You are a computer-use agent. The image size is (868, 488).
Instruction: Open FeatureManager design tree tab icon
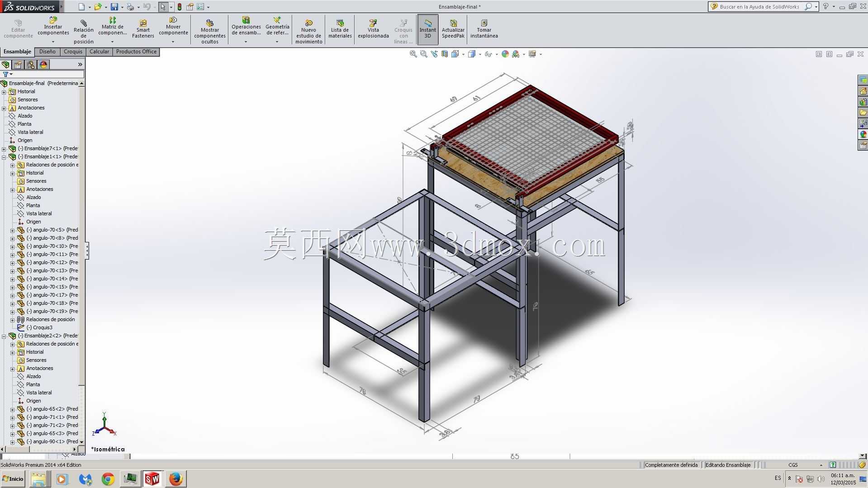6,65
